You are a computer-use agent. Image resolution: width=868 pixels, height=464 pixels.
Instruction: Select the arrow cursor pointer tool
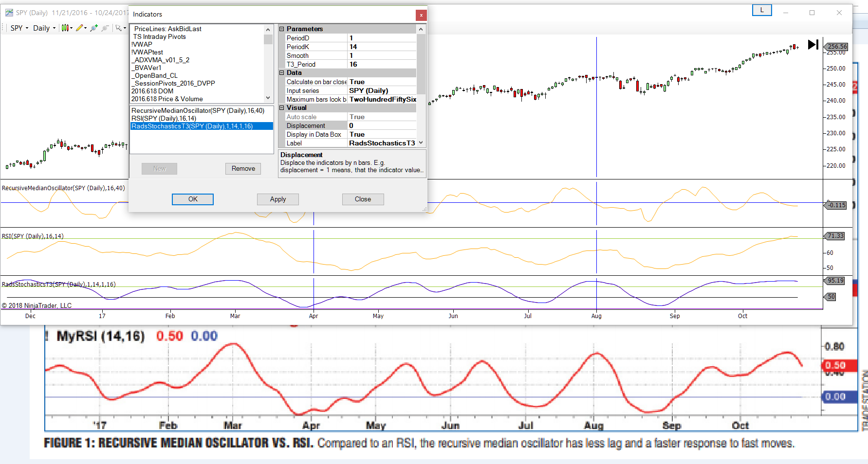pos(118,28)
